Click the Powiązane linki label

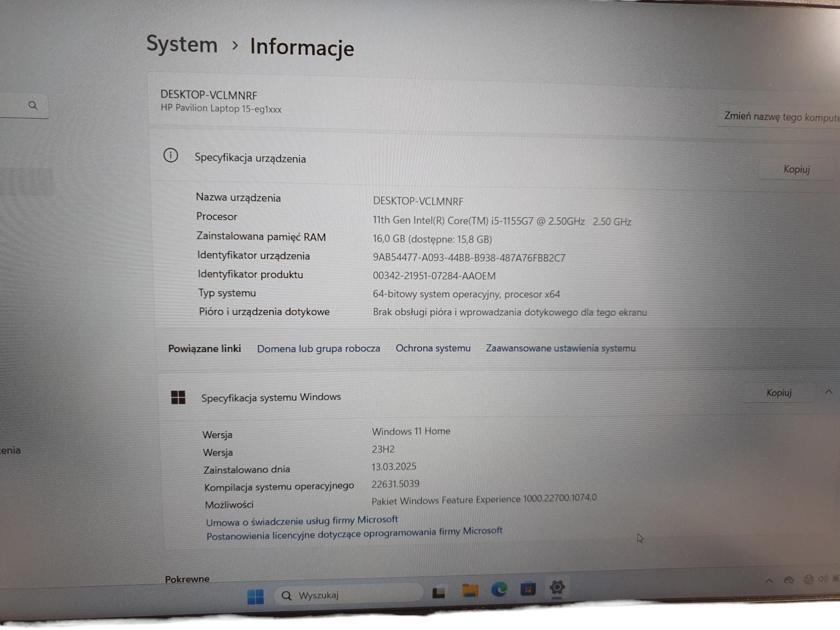pos(205,349)
